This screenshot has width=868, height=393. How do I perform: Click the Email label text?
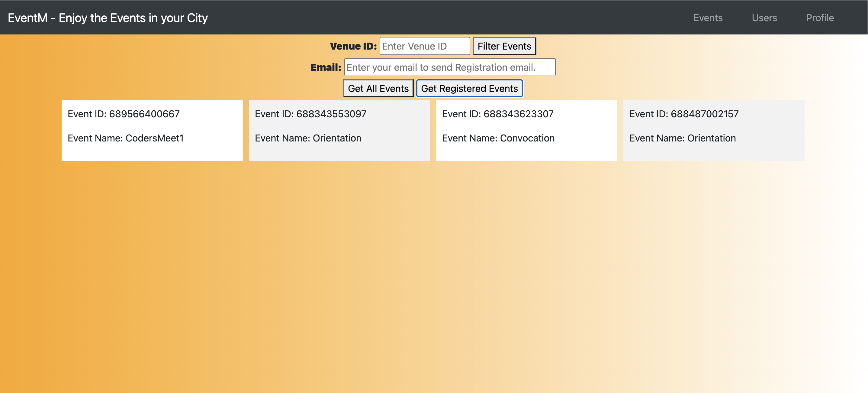point(326,67)
